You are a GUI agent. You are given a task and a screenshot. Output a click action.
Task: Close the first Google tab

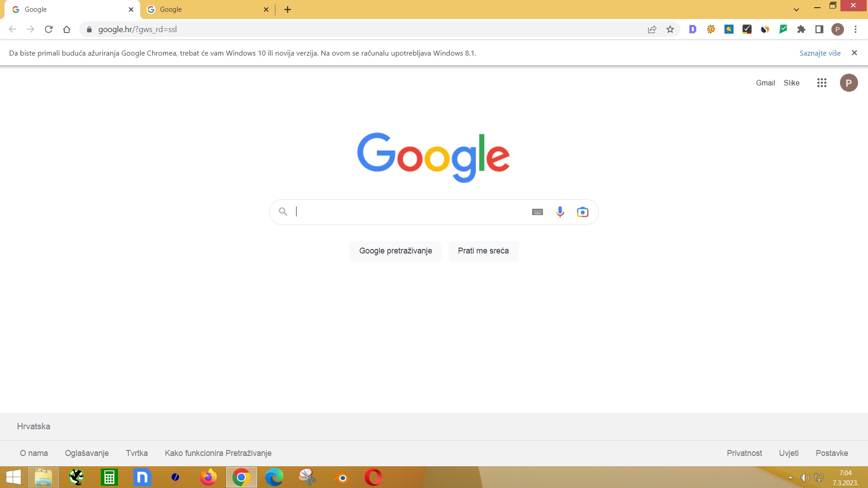point(131,9)
